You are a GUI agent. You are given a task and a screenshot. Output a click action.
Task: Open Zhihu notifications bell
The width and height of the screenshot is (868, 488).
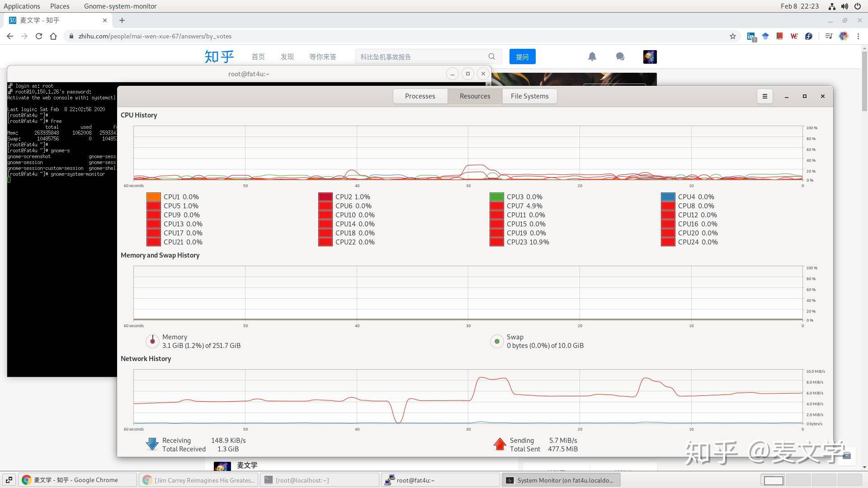592,56
